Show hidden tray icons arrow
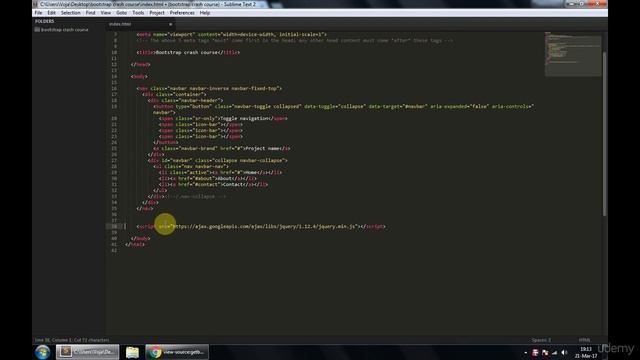 click(x=526, y=353)
